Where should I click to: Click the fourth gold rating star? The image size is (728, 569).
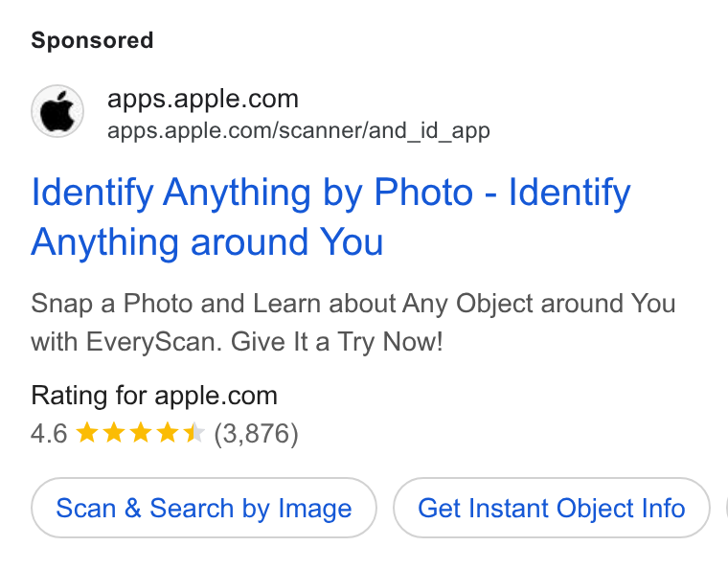pyautogui.click(x=167, y=433)
